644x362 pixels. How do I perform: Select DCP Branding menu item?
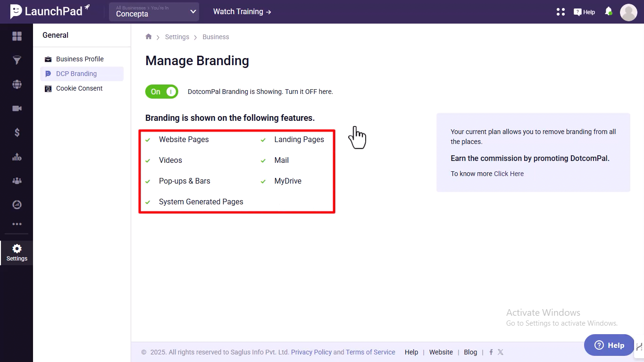82,74
